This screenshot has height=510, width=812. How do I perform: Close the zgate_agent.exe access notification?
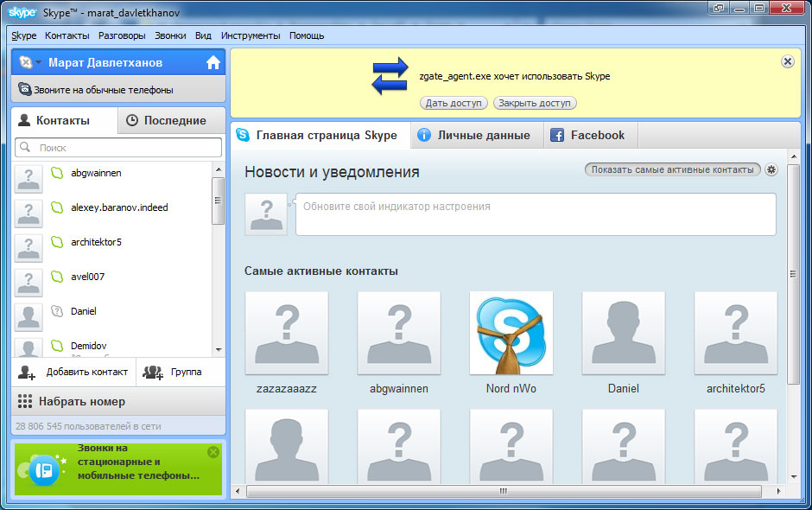[x=787, y=61]
